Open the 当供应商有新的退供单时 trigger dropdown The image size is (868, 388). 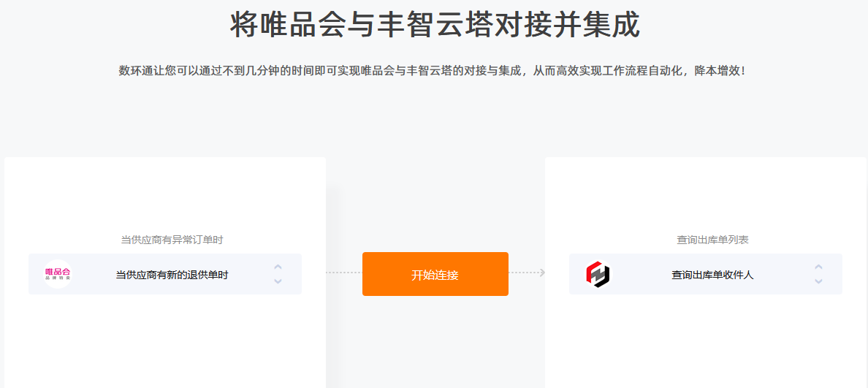165,274
